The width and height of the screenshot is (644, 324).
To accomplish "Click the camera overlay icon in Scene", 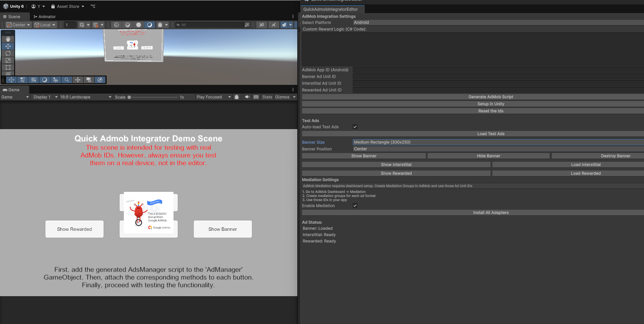I will 89,80.
